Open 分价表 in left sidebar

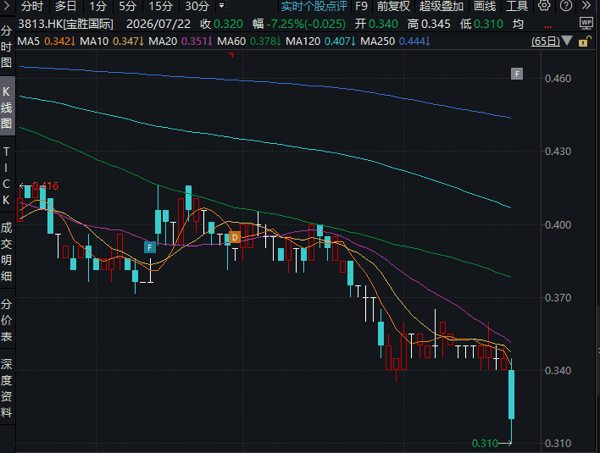tap(7, 320)
